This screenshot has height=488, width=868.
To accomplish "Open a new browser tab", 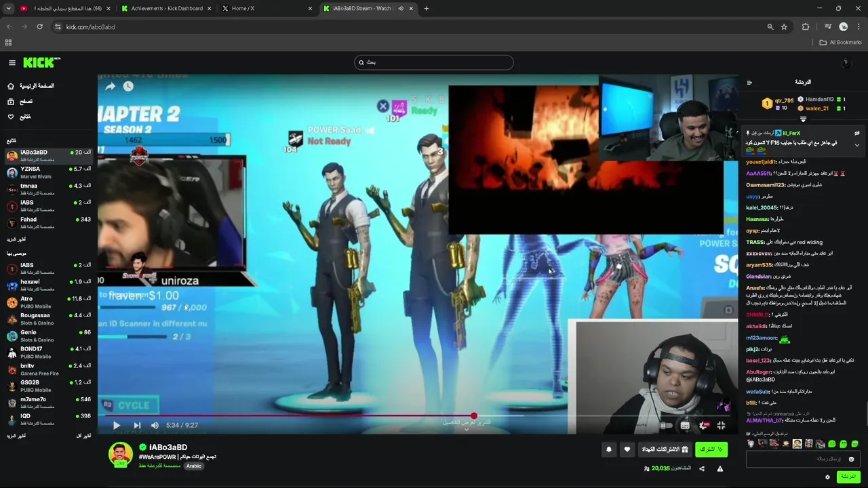I will click(x=426, y=8).
